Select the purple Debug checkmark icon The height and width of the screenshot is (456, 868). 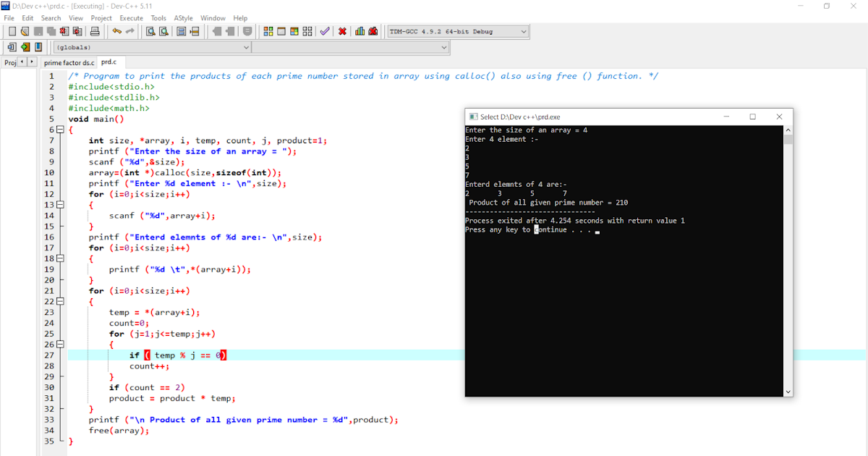324,30
